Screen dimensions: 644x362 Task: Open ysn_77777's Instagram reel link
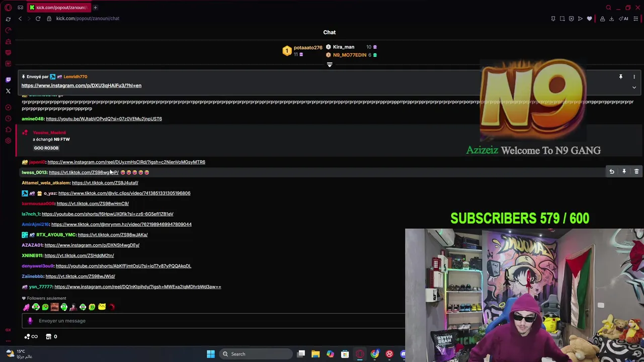click(x=138, y=287)
